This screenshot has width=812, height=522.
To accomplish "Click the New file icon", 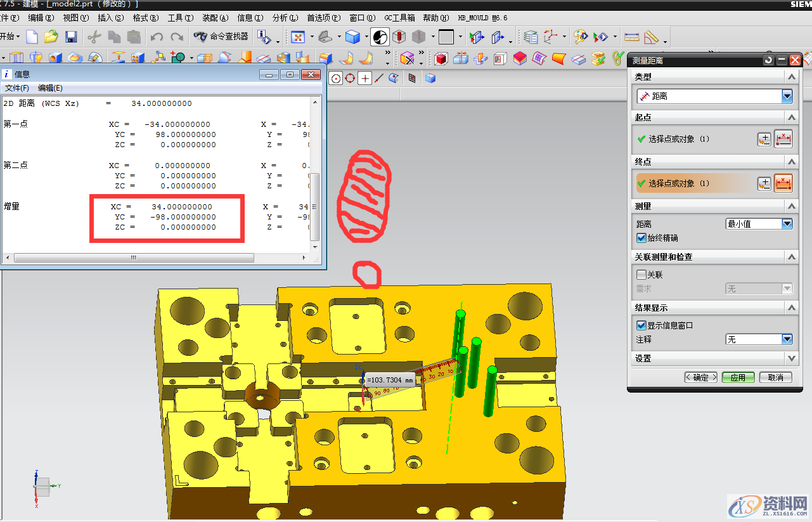I will tap(32, 37).
